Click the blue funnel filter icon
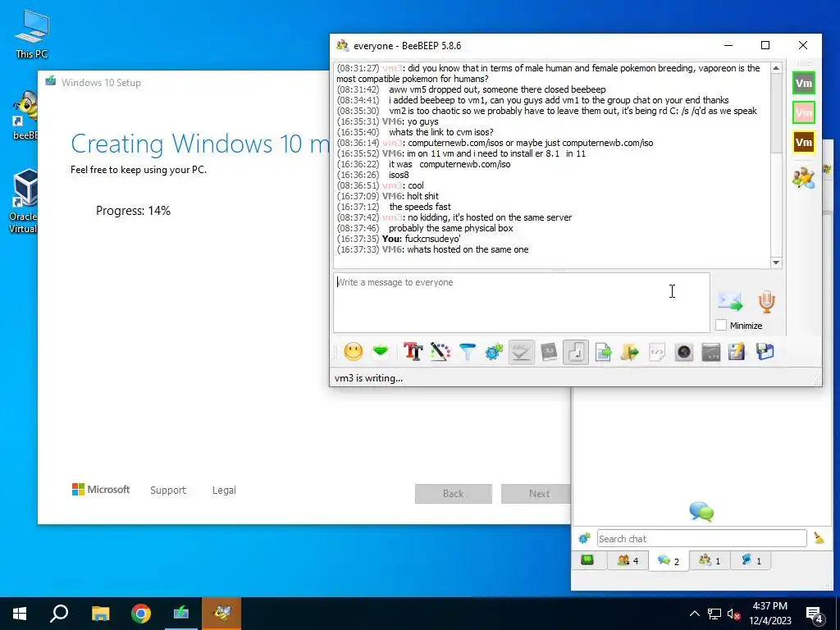840x630 pixels. point(467,352)
